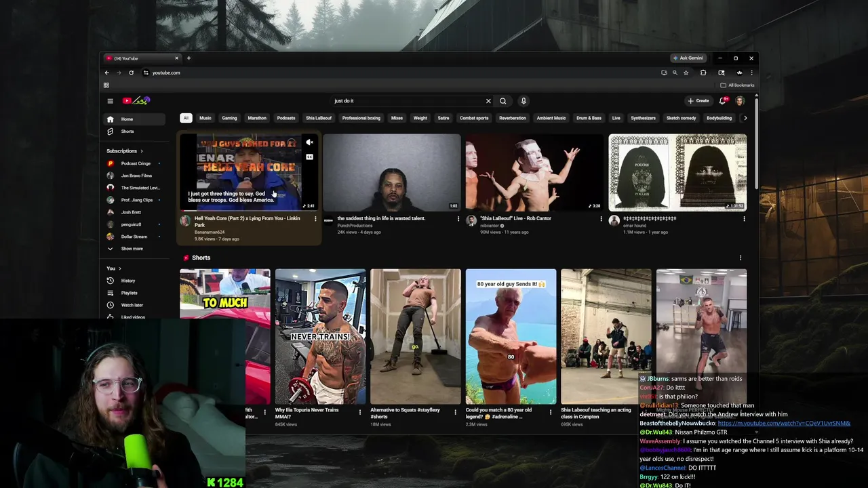Play 'Shia LaBeouf' Live - Rob Cantor thumbnail
The height and width of the screenshot is (488, 868).
[534, 173]
